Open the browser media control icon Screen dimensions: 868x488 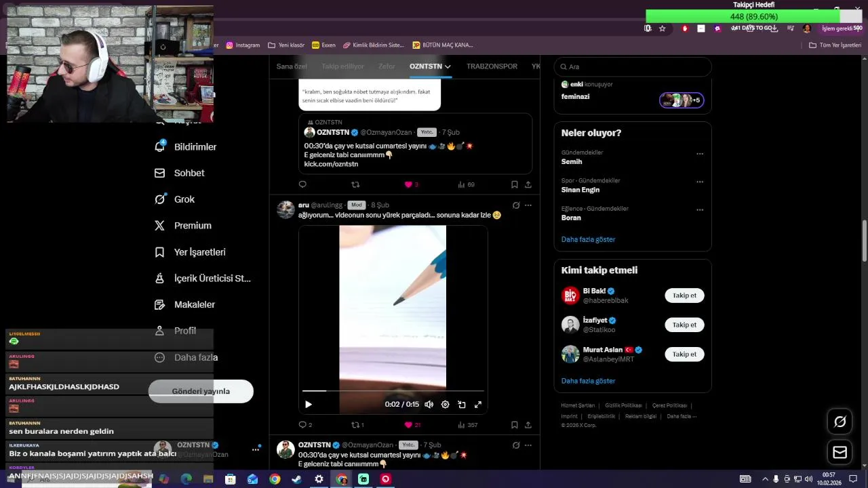pos(791,28)
